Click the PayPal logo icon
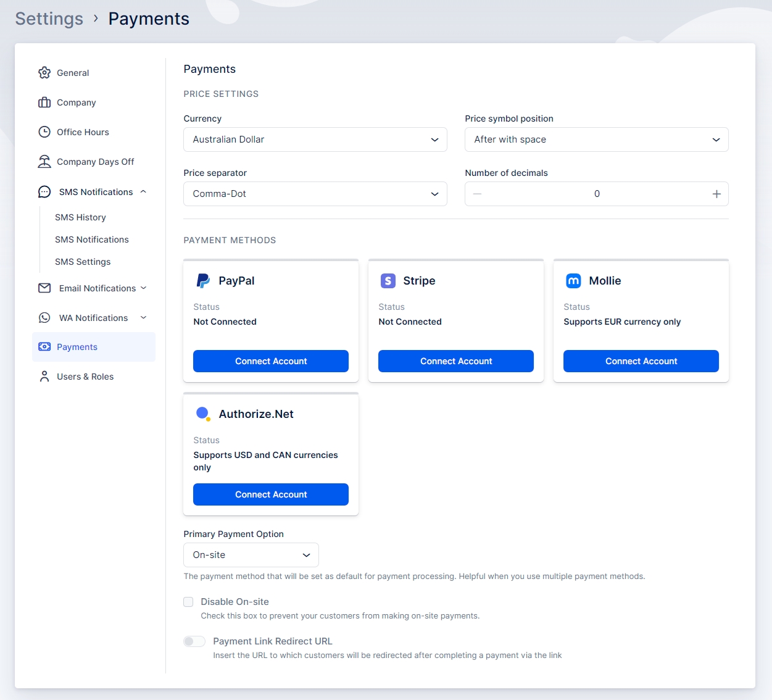The image size is (772, 700). (203, 281)
